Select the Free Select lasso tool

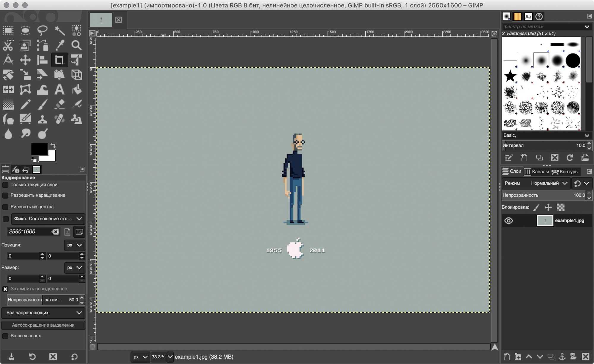click(42, 30)
